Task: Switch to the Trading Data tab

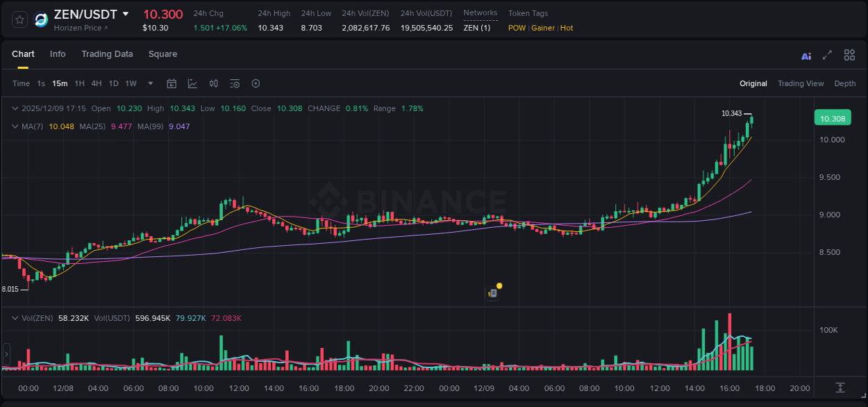Action: [x=107, y=54]
